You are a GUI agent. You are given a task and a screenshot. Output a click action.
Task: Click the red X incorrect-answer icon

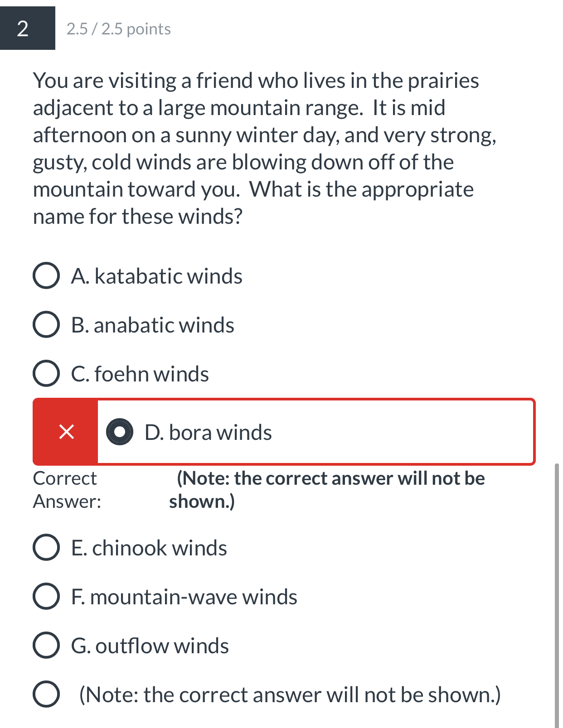coord(66,432)
